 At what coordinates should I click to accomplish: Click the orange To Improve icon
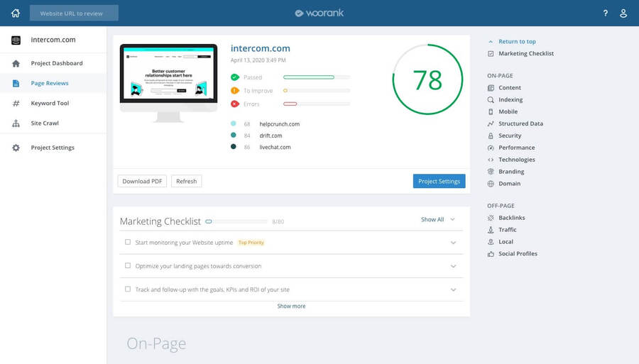pos(235,90)
